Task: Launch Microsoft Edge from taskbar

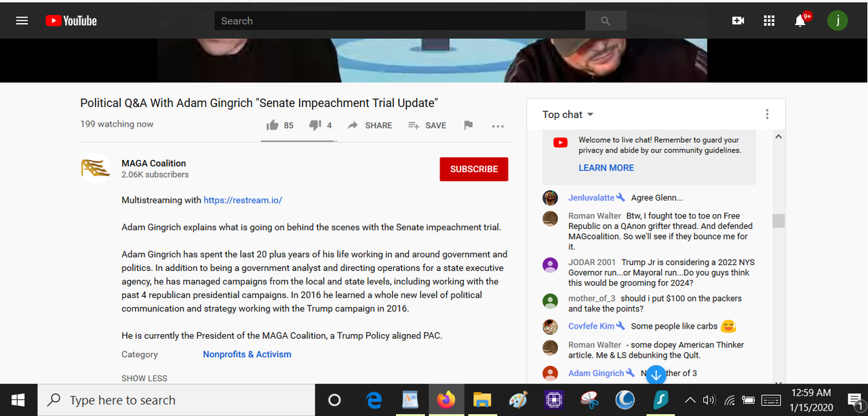Action: [x=374, y=400]
